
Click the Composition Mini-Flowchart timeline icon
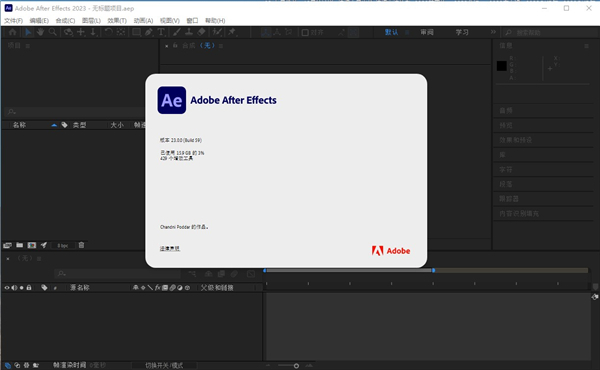192,274
